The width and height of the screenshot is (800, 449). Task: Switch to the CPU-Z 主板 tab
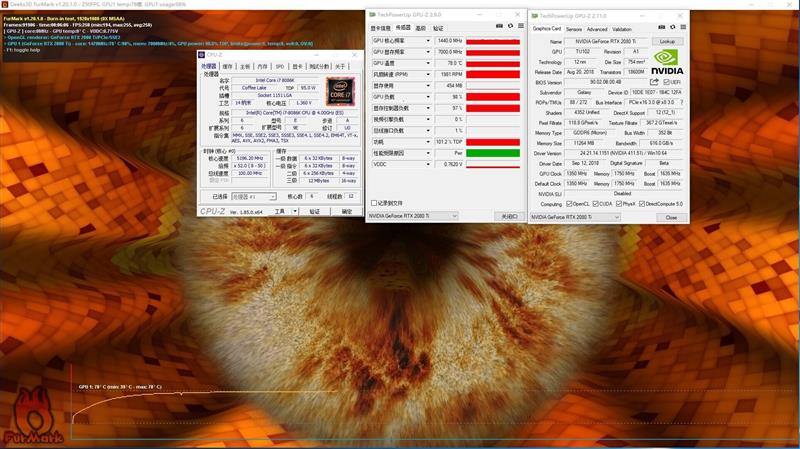[245, 67]
